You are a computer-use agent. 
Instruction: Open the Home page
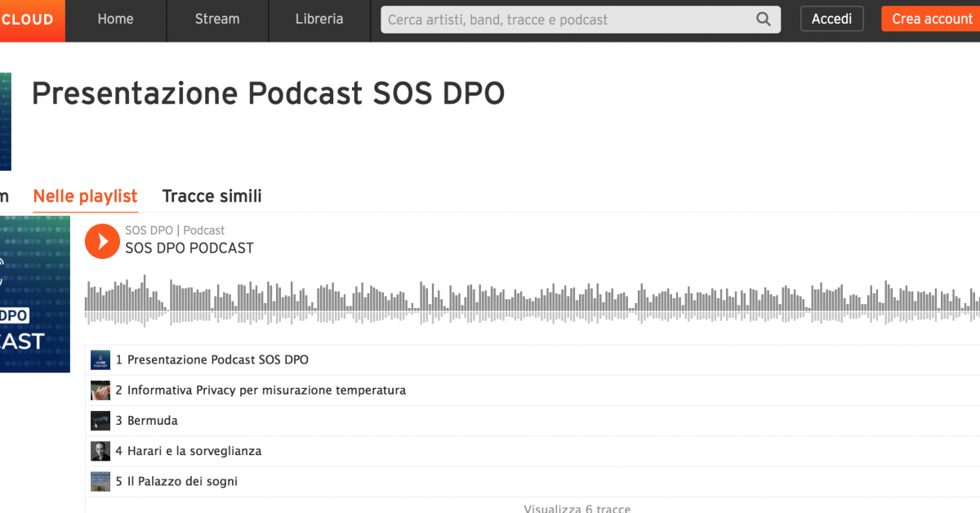[115, 20]
